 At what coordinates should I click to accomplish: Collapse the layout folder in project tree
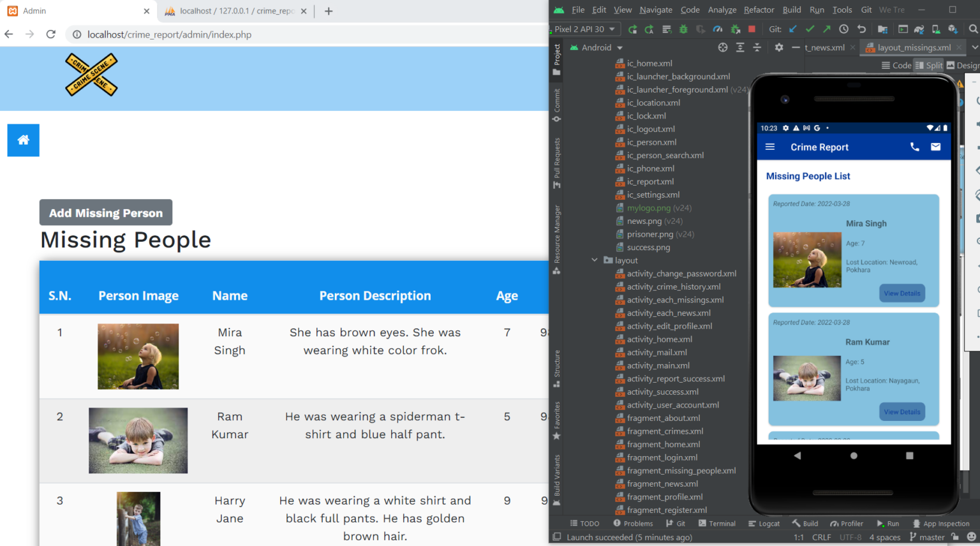click(595, 260)
